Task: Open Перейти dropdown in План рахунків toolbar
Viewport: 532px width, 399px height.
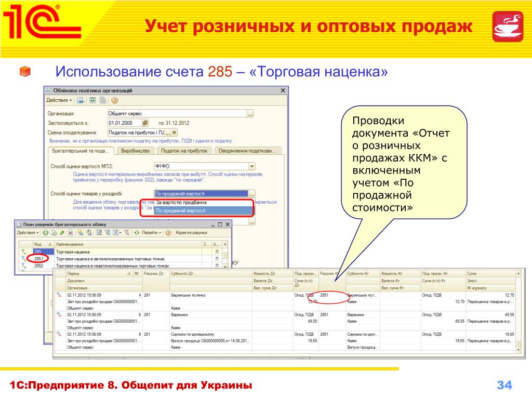Action: [152, 233]
